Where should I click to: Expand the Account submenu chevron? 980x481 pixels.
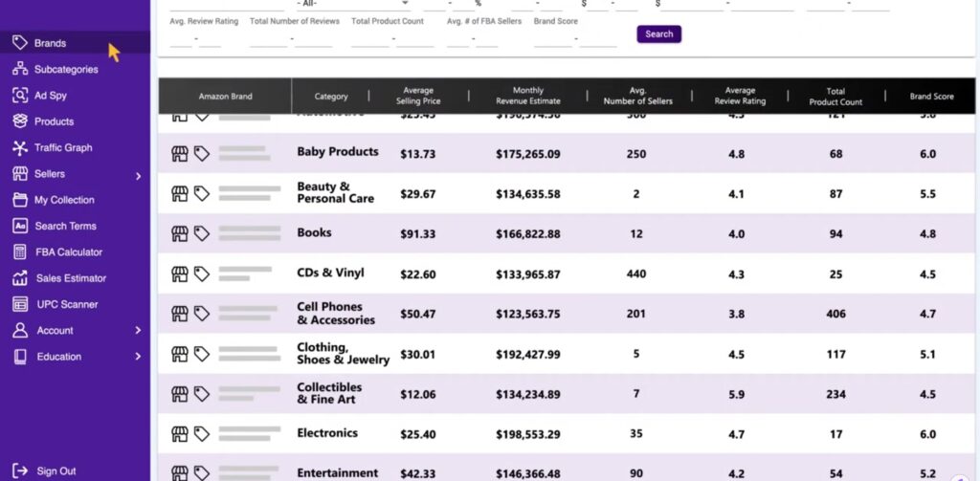pyautogui.click(x=138, y=330)
